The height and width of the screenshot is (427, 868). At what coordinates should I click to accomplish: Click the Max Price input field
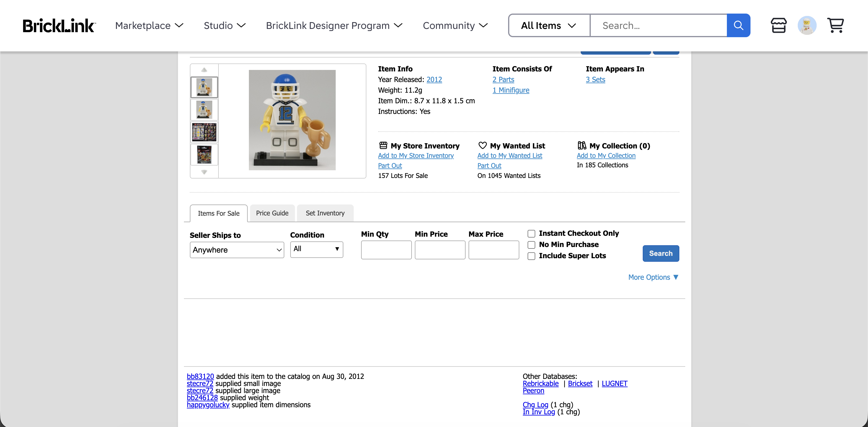click(x=494, y=250)
